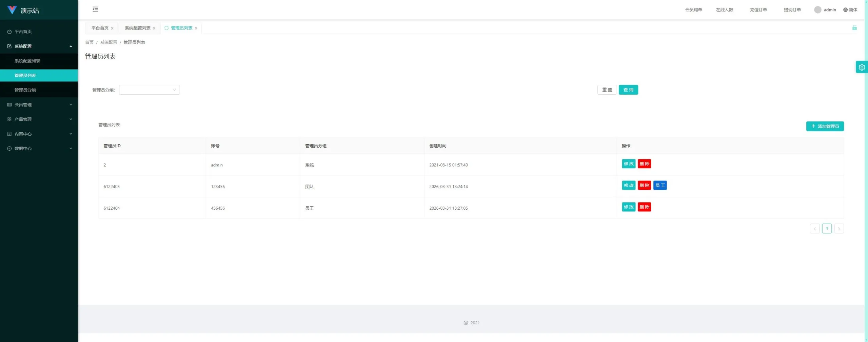Close the 系统配置列表 tab
This screenshot has width=868, height=342.
click(154, 28)
